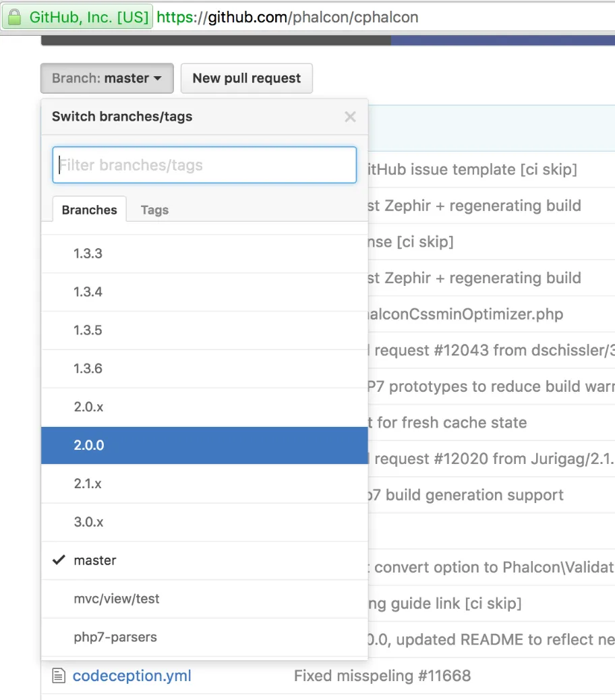Click the New pull request button
Viewport: 615px width, 700px height.
[246, 78]
